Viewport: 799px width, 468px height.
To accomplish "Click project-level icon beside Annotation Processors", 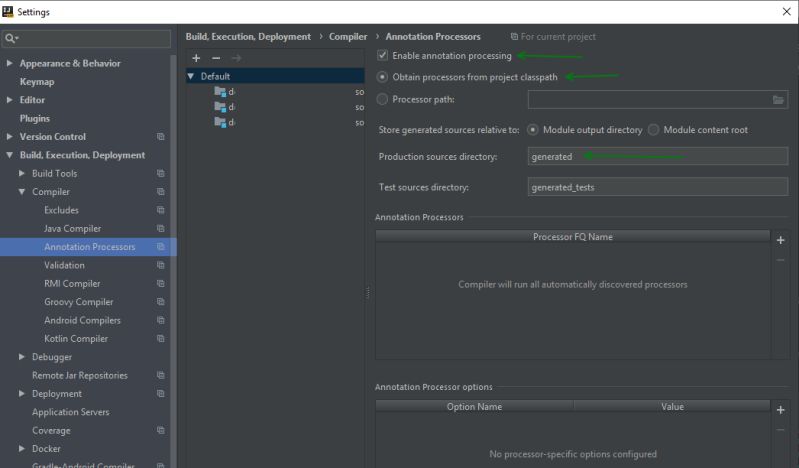I will coord(161,247).
